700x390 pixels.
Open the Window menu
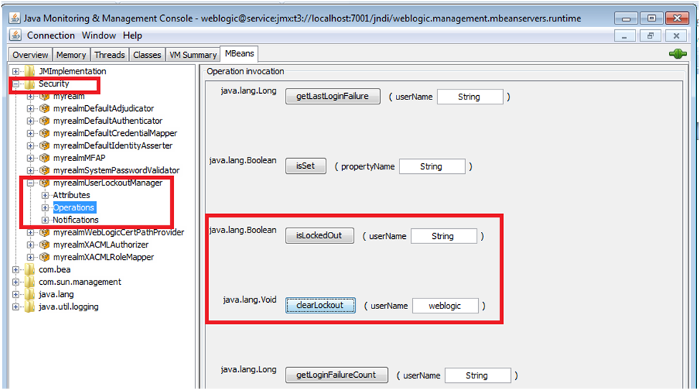pyautogui.click(x=99, y=35)
